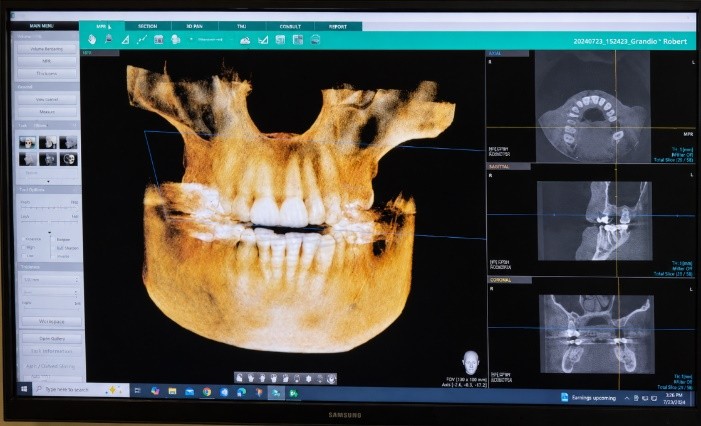This screenshot has width=701, height=426.
Task: Click the last round icon in bottom orientation bar
Action: tap(331, 379)
